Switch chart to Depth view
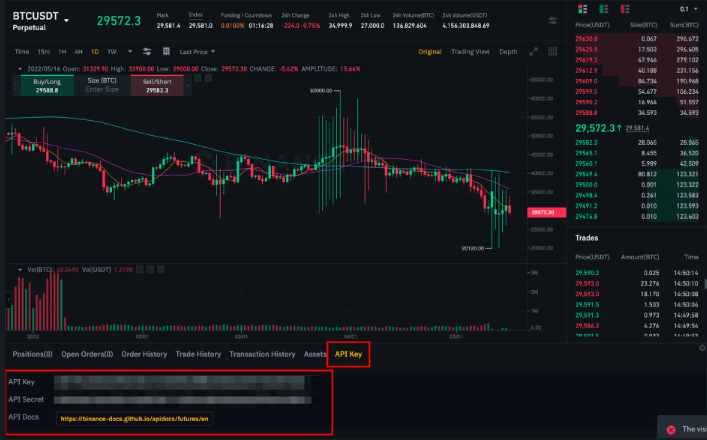 click(x=508, y=51)
